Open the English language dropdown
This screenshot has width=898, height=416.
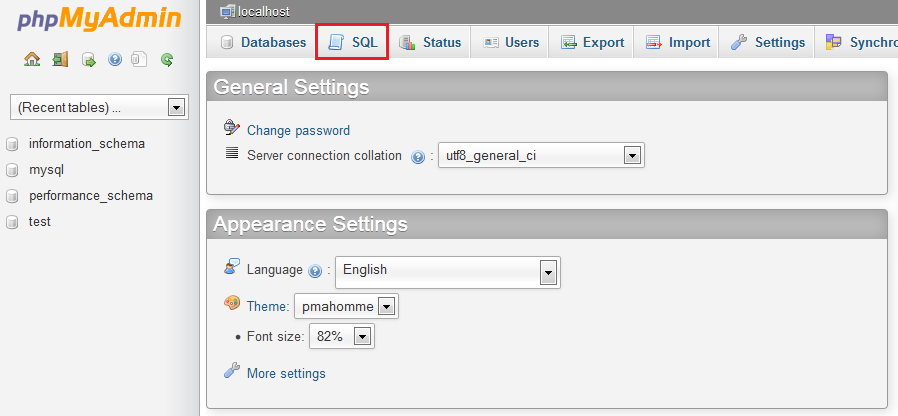point(448,272)
